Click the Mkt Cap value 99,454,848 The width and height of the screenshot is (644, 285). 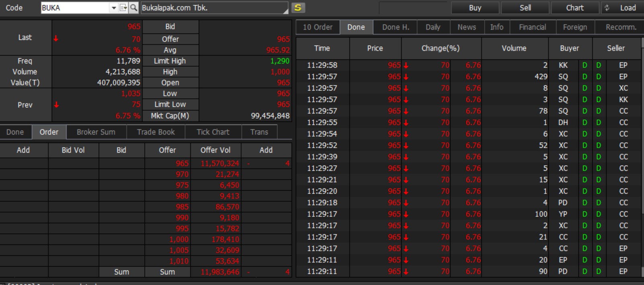pos(270,116)
